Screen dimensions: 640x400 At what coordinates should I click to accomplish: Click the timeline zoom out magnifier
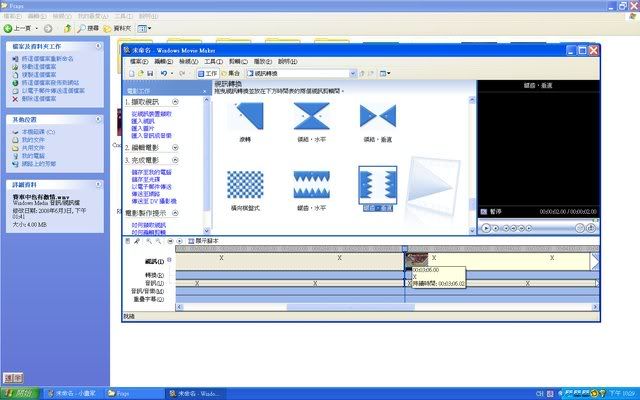pos(157,241)
